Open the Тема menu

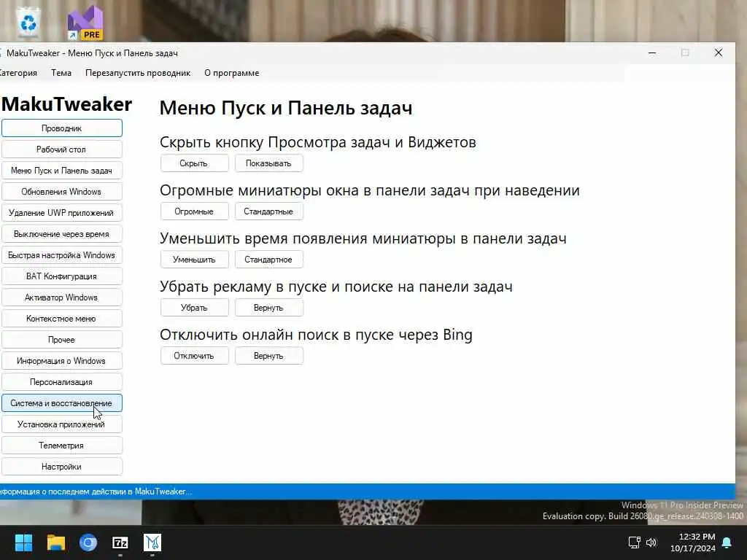point(61,73)
